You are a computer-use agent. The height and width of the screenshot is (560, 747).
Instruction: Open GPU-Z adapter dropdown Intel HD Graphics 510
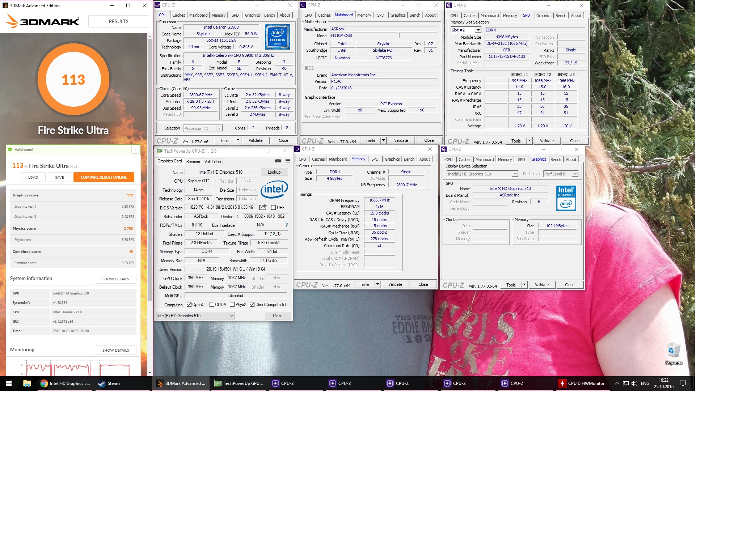click(195, 316)
